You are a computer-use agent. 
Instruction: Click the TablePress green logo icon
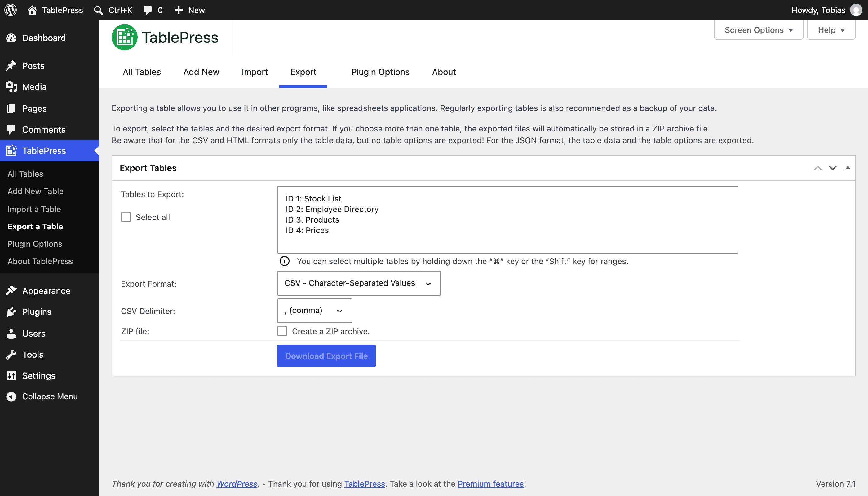(x=124, y=37)
